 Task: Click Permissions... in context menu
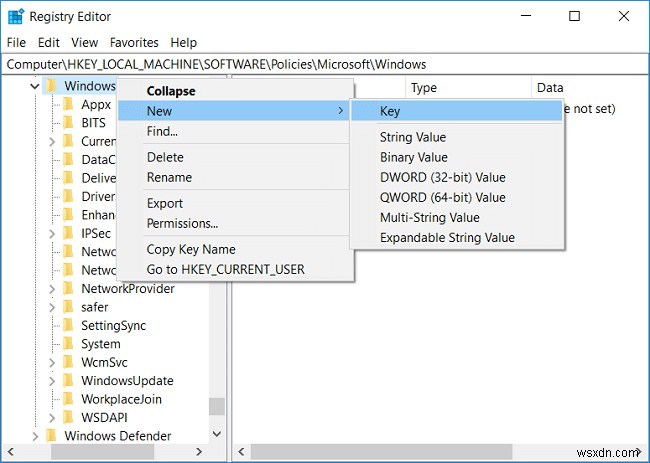tap(182, 223)
